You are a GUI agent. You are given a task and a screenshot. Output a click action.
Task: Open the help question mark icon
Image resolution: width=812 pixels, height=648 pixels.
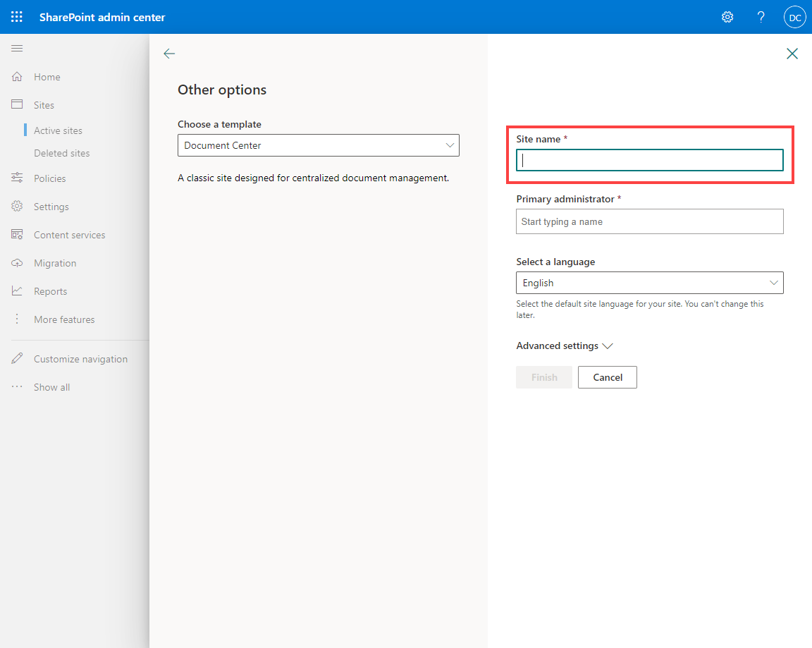pos(761,17)
